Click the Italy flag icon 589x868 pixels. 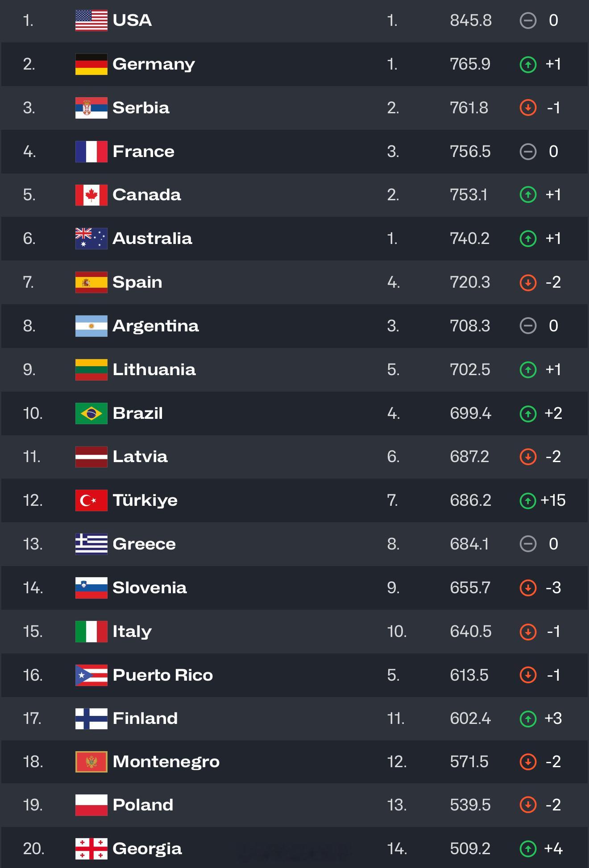coord(91,632)
